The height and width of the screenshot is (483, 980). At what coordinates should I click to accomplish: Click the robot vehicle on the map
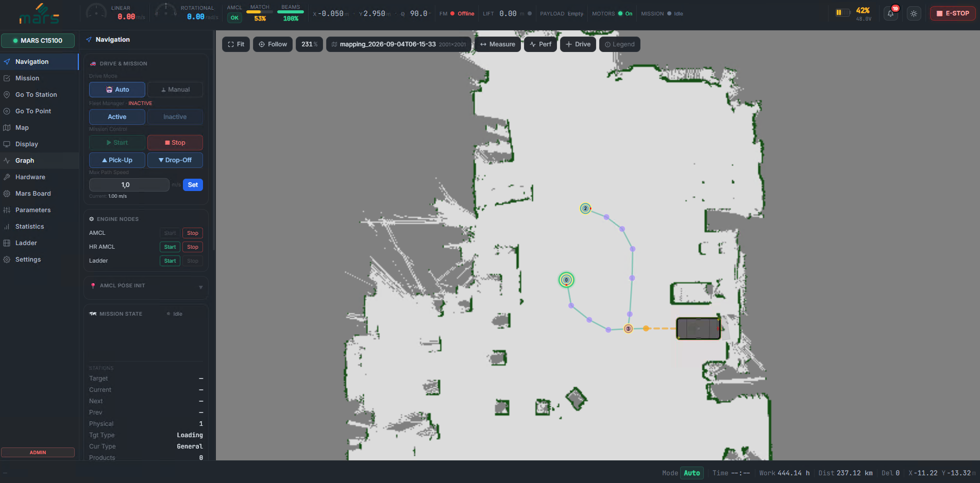pyautogui.click(x=698, y=329)
